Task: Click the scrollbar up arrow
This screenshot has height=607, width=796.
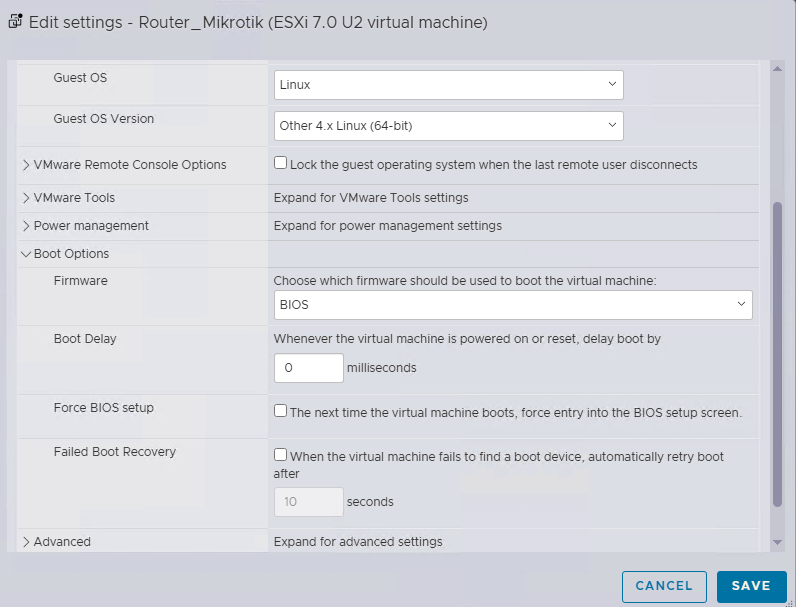Action: pos(778,68)
